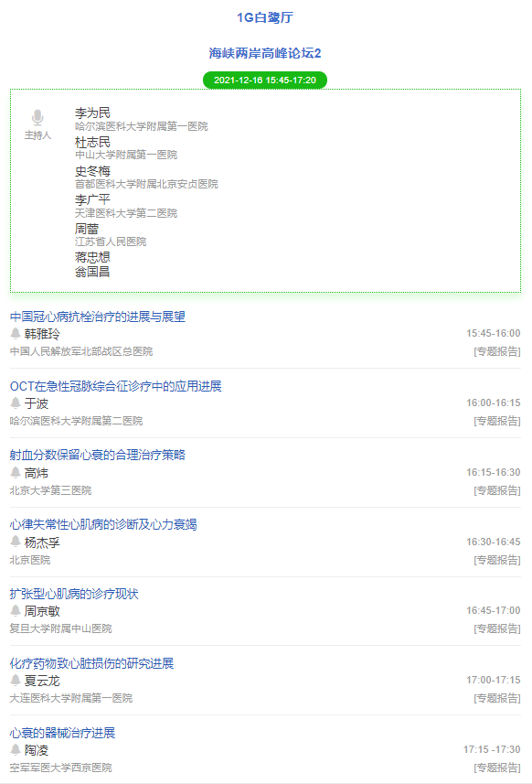532x784 pixels.
Task: Select speaker name 夏云龙
Action: point(42,681)
